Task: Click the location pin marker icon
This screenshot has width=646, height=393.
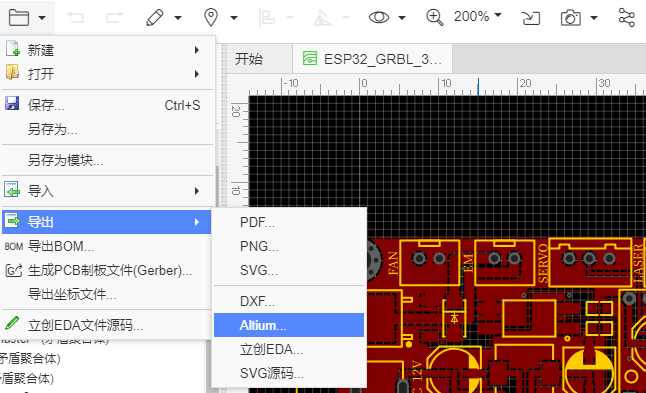Action: [211, 18]
